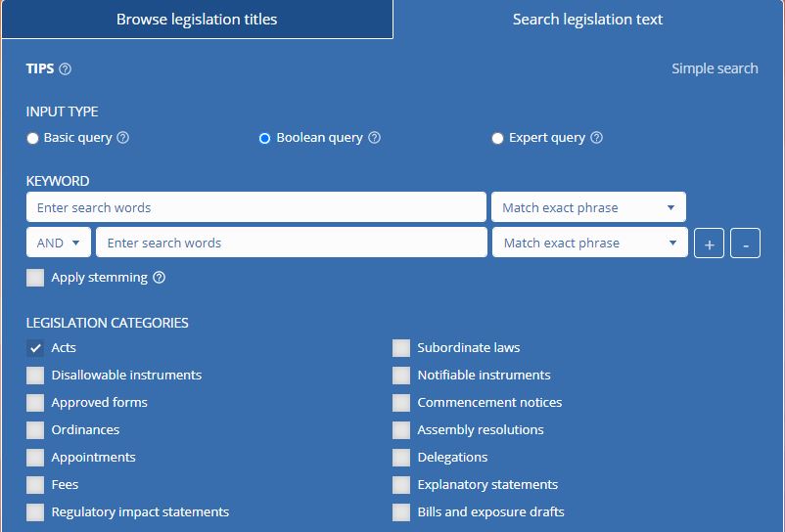785x532 pixels.
Task: Click the help icon beside Boolean query
Action: point(374,138)
